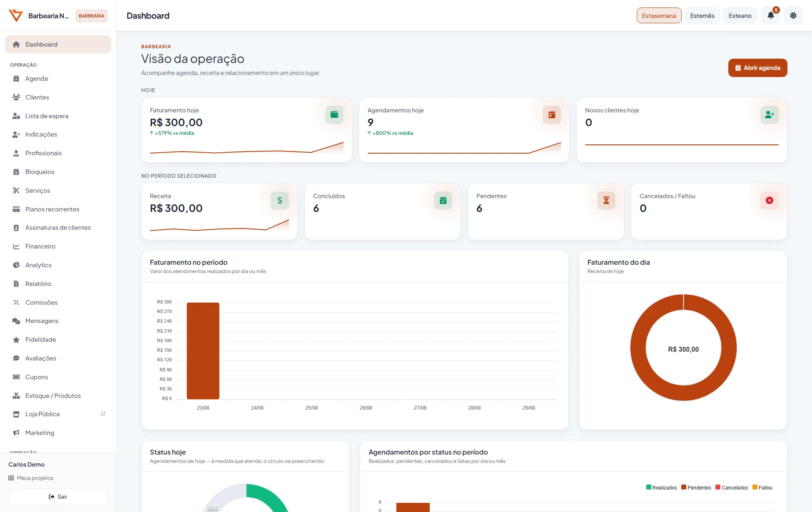This screenshot has width=812, height=512.
Task: Click user-plus icon on Novos clientes hoje
Action: tap(770, 115)
